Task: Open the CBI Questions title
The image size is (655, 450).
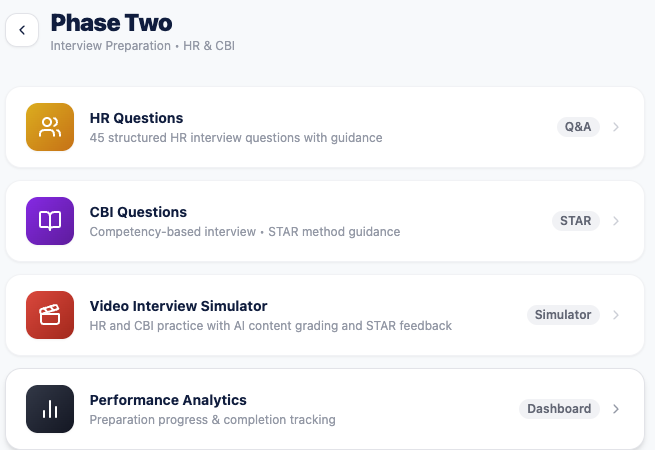Action: tap(138, 212)
